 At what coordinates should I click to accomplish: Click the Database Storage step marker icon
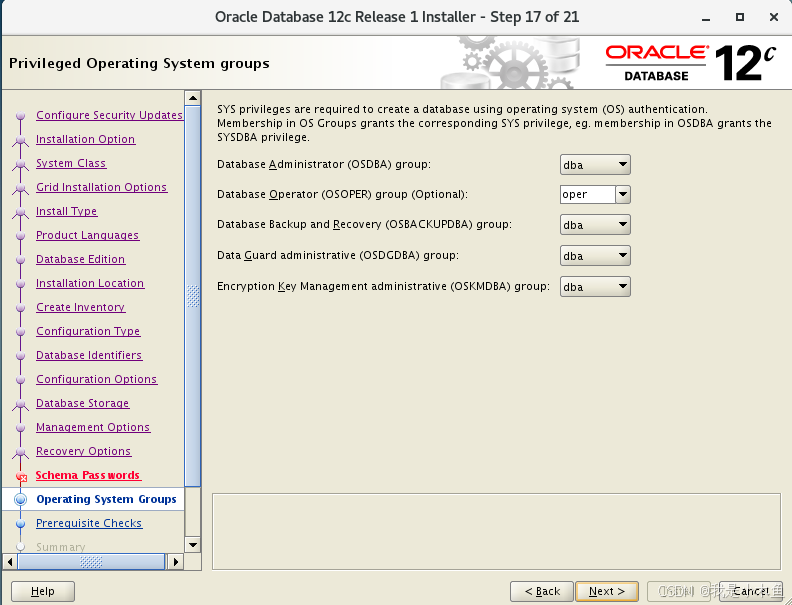click(x=20, y=404)
